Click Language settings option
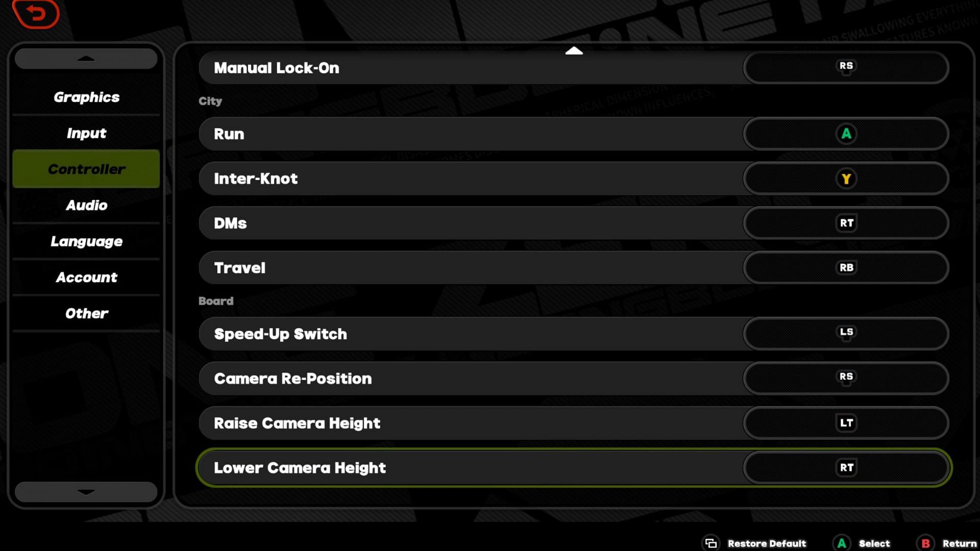The height and width of the screenshot is (551, 980). click(86, 241)
